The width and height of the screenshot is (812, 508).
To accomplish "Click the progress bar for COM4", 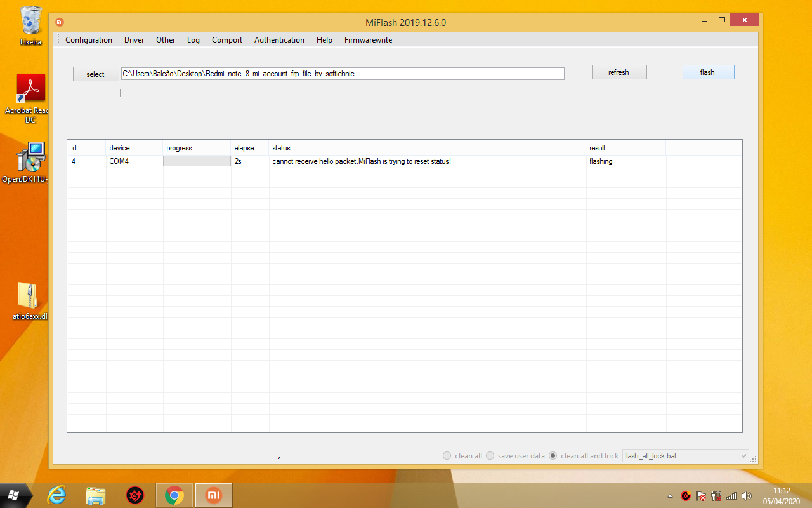I will [x=197, y=161].
